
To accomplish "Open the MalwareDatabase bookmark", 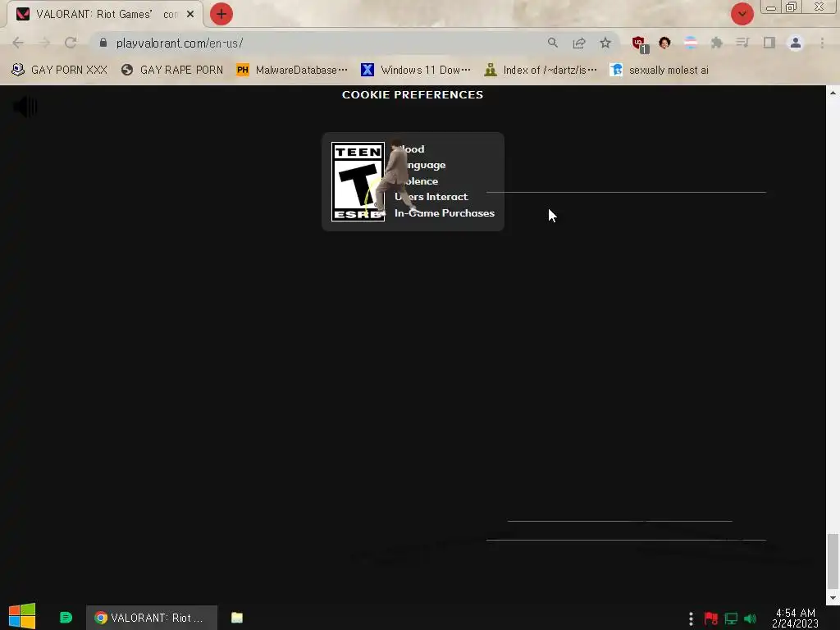I will coord(292,71).
